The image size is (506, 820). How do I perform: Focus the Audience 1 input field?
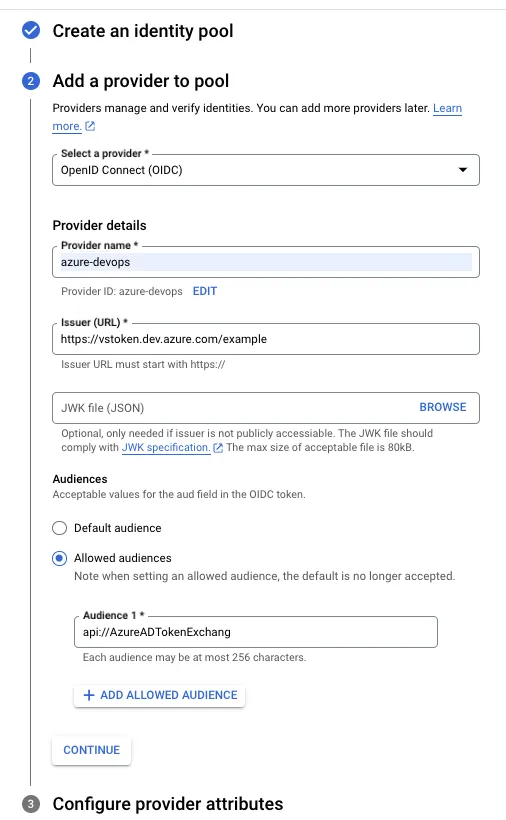[x=256, y=632]
